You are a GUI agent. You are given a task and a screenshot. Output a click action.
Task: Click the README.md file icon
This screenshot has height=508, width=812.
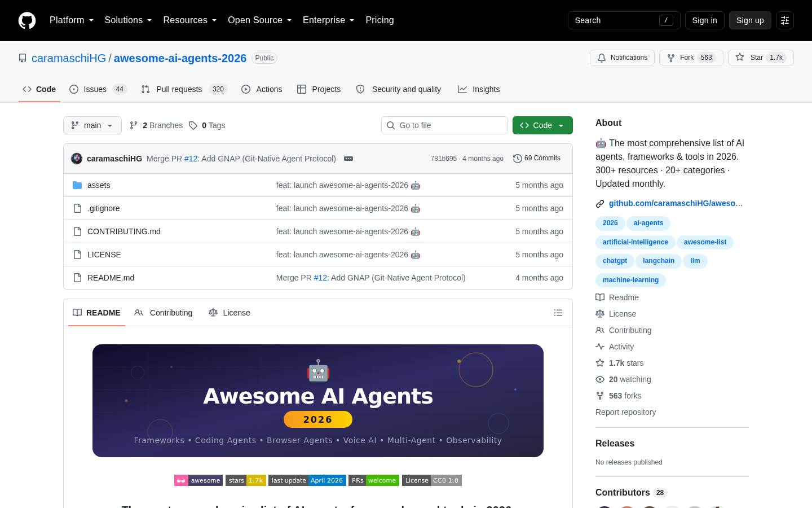[x=77, y=278]
